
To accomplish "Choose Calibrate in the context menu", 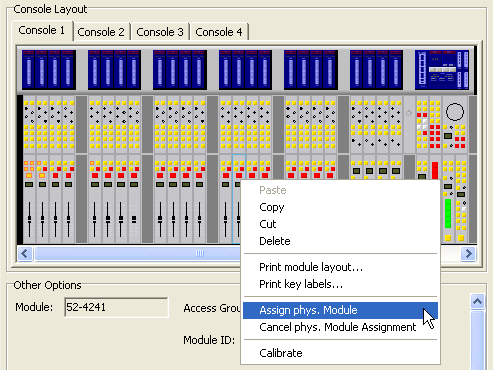I will [281, 353].
